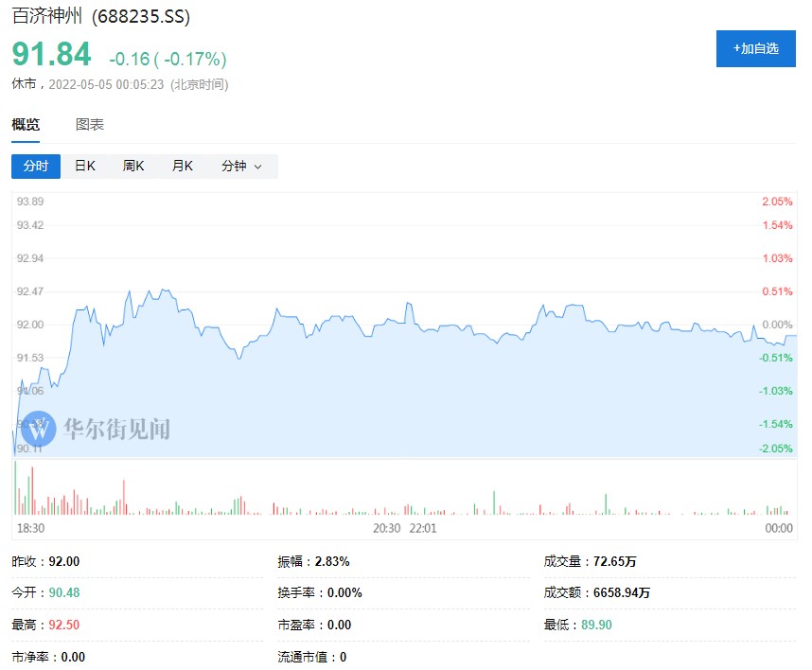Switch to the 概览 tab

[x=26, y=125]
